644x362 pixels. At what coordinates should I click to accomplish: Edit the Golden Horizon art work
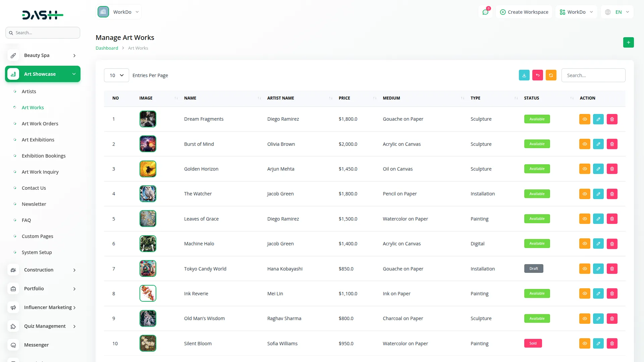pos(598,169)
